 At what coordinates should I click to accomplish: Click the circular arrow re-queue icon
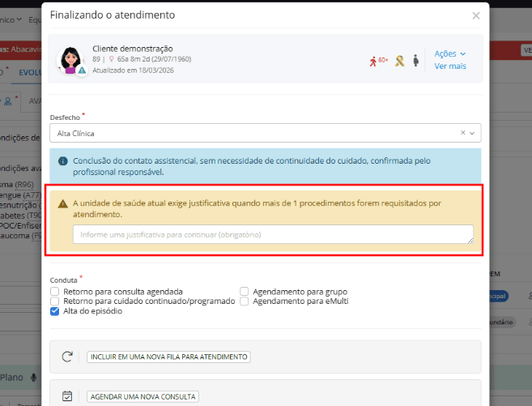click(67, 357)
